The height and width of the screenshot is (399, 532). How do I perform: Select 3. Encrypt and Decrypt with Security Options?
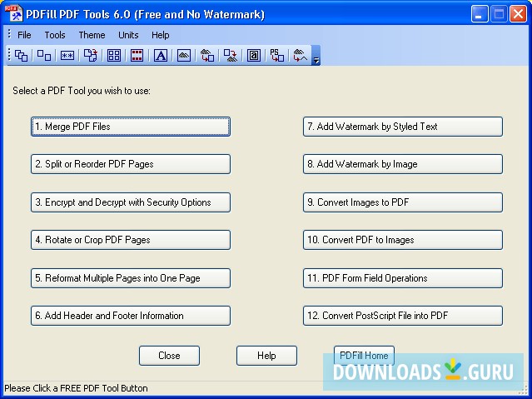(x=131, y=202)
